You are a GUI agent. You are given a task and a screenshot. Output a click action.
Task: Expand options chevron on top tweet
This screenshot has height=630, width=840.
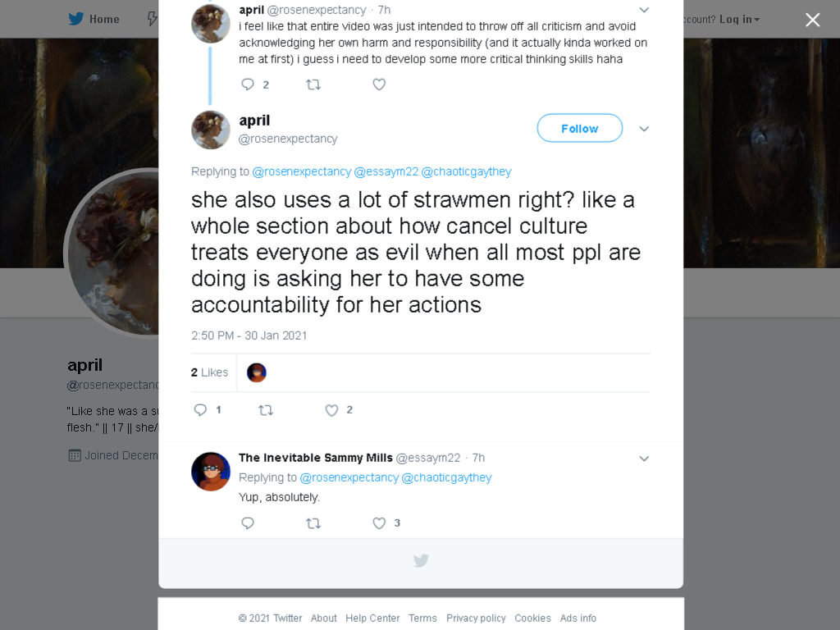pos(644,10)
